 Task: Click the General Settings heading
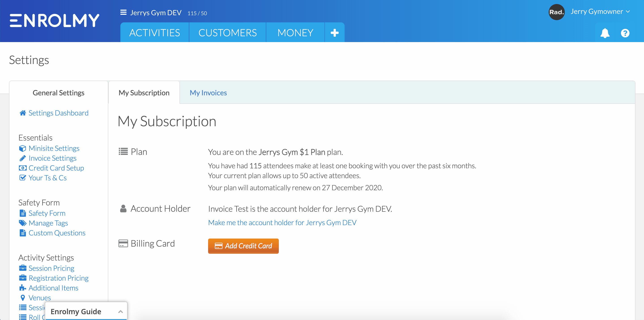(x=58, y=93)
